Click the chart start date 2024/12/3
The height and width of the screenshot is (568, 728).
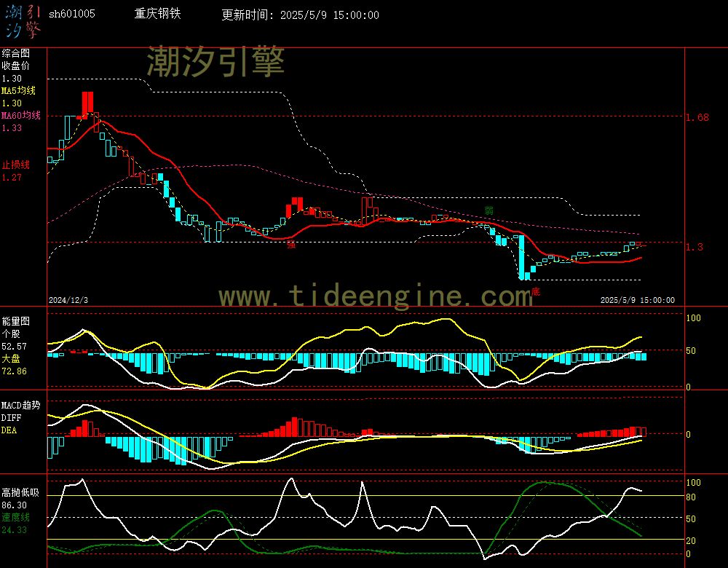pos(68,300)
